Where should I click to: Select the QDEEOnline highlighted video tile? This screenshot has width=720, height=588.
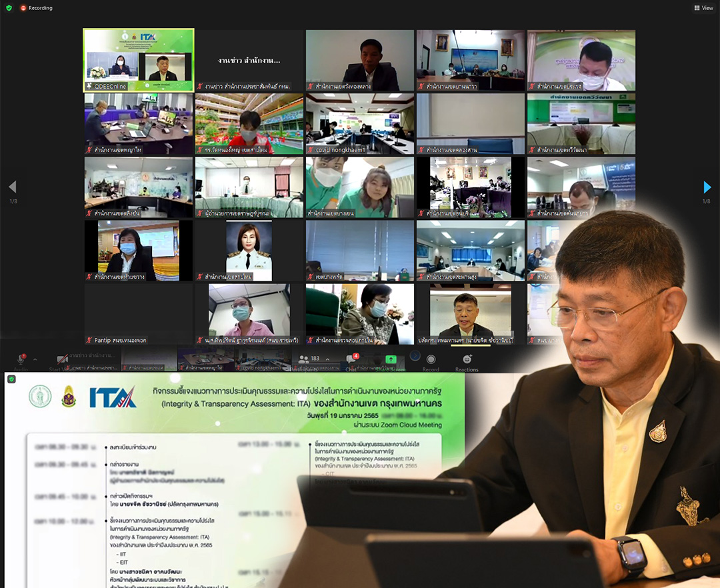tap(139, 60)
